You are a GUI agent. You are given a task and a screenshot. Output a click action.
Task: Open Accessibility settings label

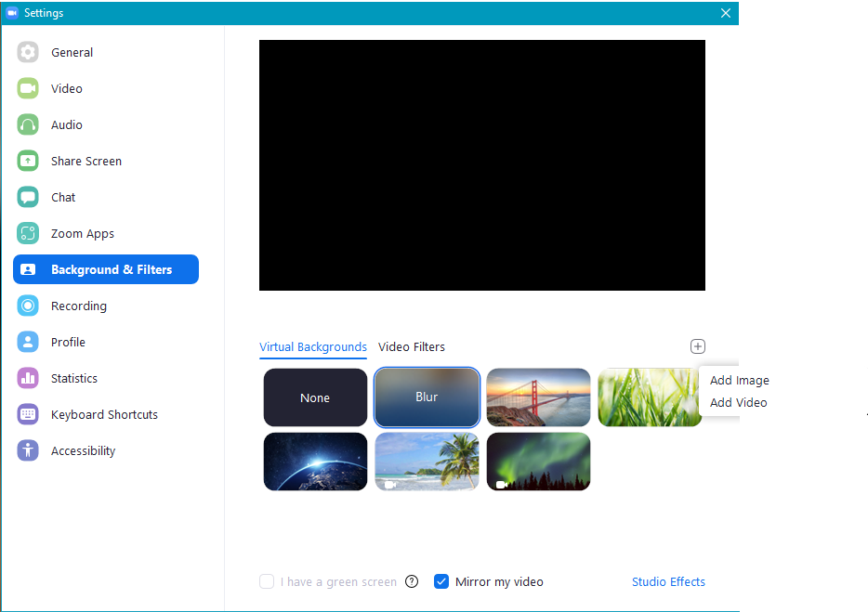83,451
